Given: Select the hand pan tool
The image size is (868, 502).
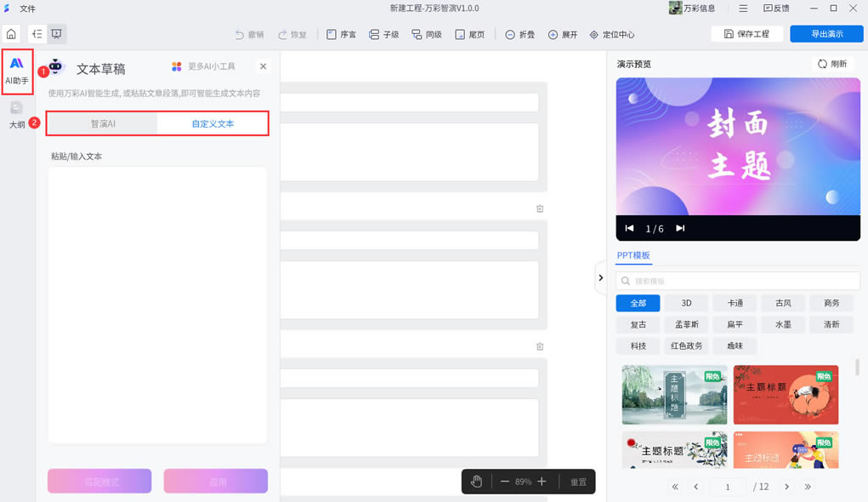Looking at the screenshot, I should point(477,482).
